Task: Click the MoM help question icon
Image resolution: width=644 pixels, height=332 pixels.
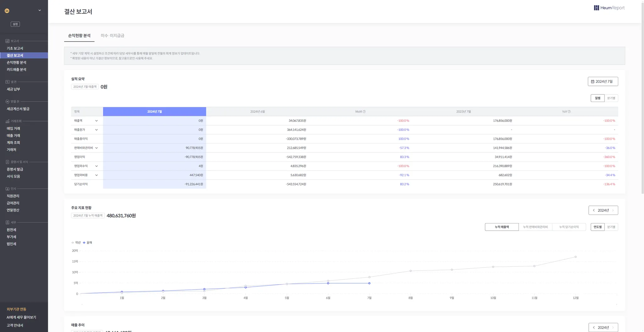Action: coord(364,112)
